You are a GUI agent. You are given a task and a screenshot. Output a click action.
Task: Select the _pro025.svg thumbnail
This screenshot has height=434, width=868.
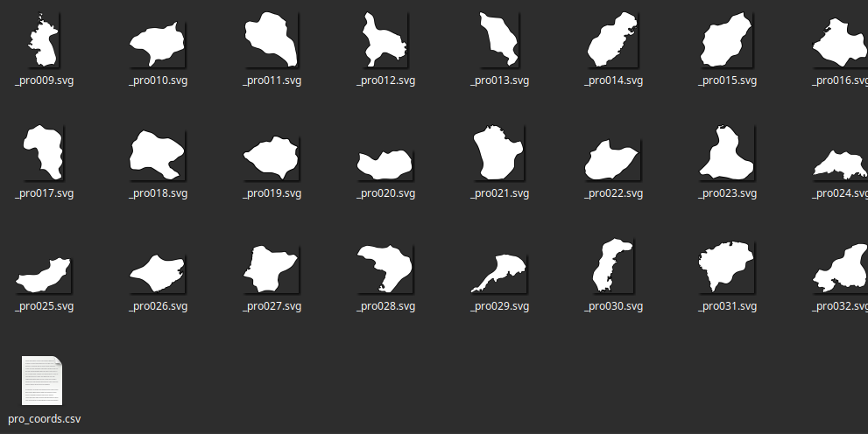(44, 276)
